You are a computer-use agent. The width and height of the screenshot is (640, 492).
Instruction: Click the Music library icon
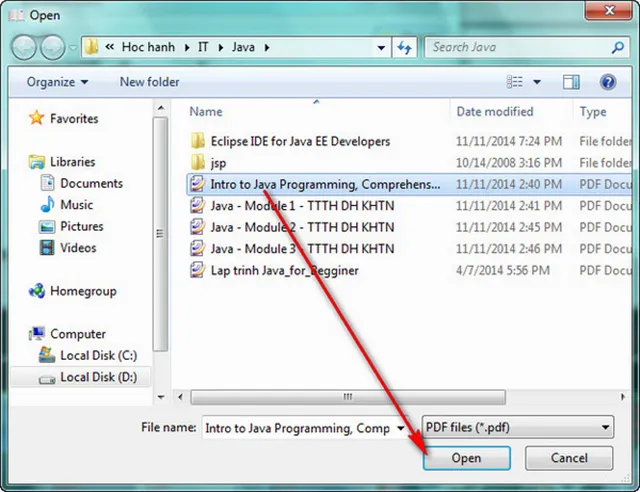(x=47, y=205)
